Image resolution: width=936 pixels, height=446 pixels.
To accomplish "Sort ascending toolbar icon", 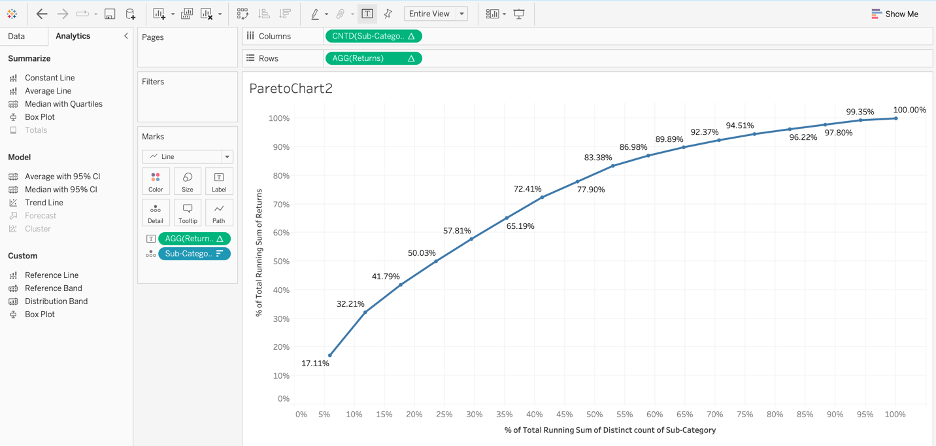I will click(264, 14).
